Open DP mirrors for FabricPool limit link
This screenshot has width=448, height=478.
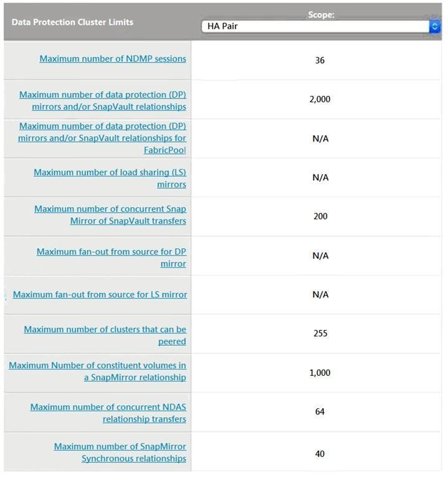coord(103,138)
